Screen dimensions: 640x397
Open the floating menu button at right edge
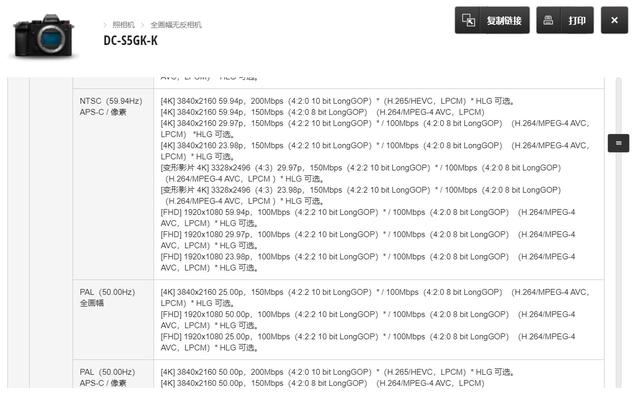[618, 143]
